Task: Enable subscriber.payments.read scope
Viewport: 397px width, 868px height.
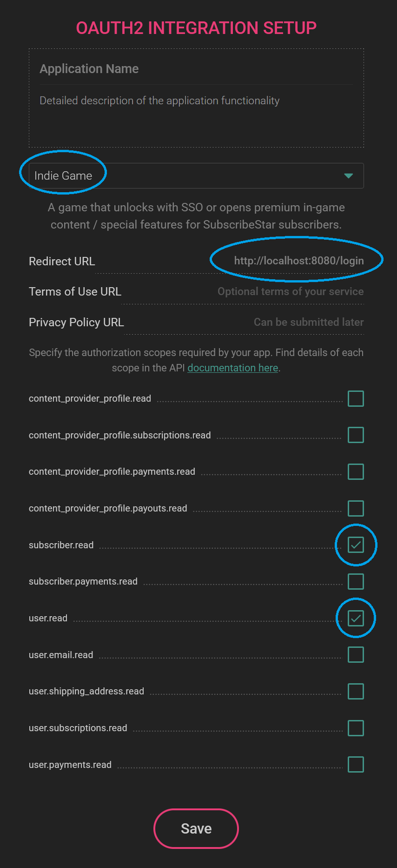Action: 356,581
